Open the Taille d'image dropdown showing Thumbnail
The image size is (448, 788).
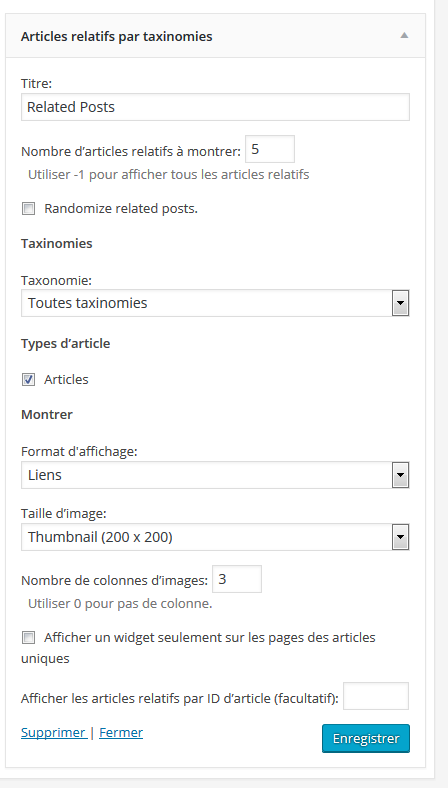click(x=215, y=537)
